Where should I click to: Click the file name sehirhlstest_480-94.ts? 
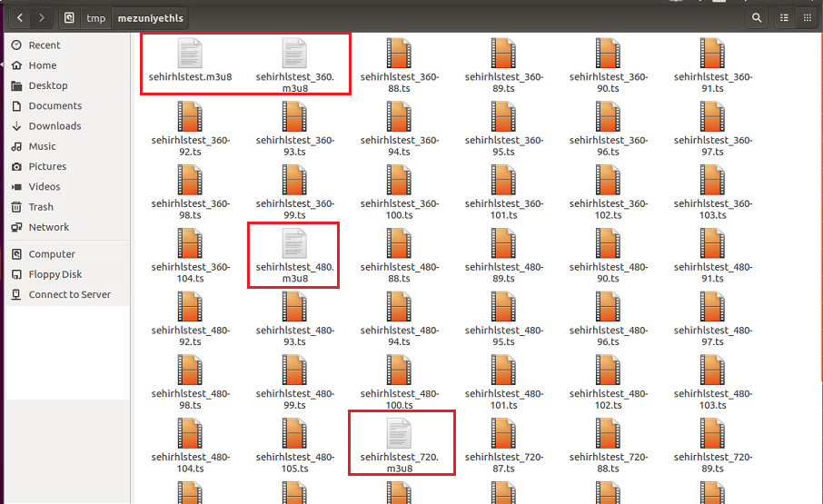pos(399,336)
